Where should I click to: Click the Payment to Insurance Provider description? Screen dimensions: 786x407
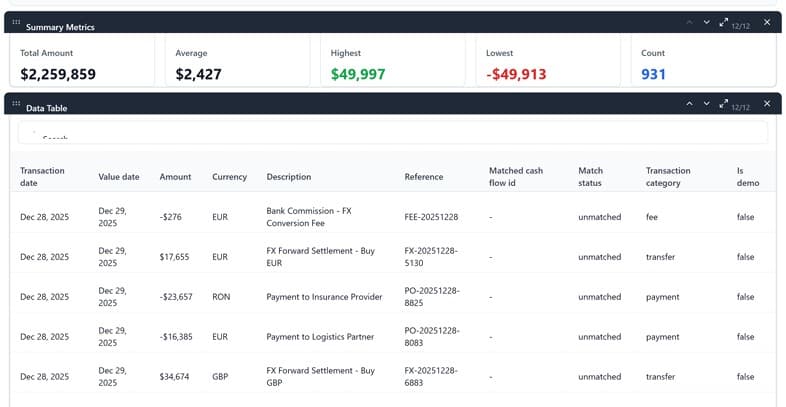click(324, 297)
